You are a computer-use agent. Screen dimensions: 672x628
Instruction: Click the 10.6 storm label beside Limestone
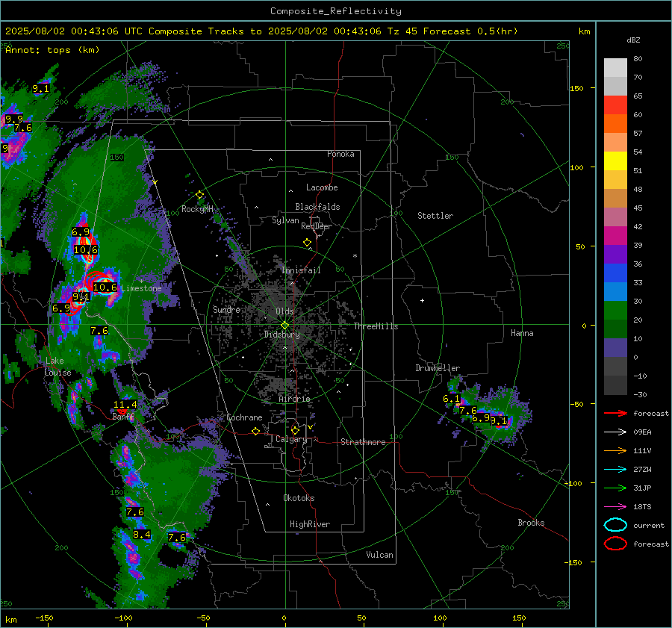pyautogui.click(x=105, y=287)
